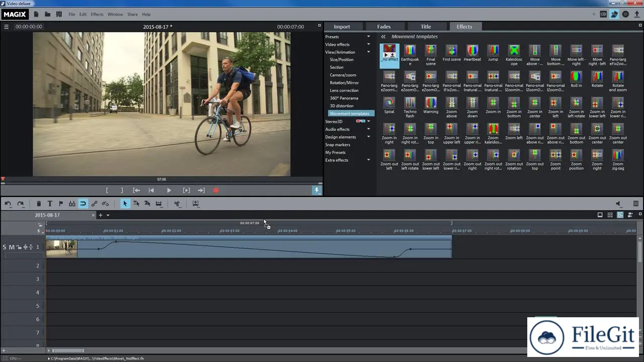The height and width of the screenshot is (362, 644).
Task: Click the scissors Cut tool icon
Action: pyautogui.click(x=177, y=204)
